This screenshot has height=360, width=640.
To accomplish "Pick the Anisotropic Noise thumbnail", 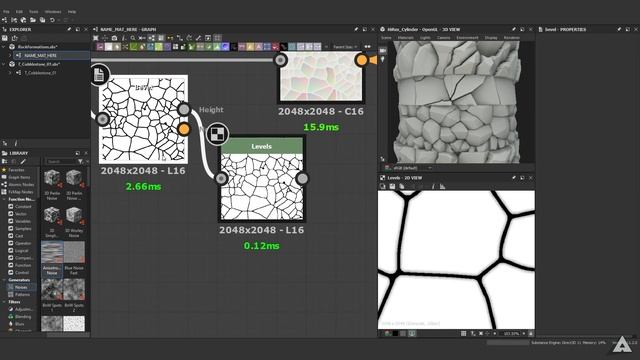I will 52,252.
